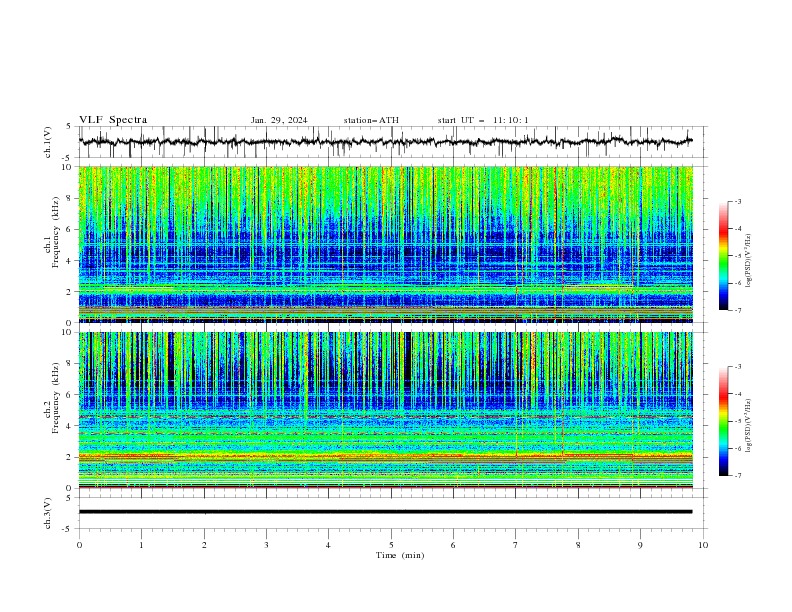Screen dimensions: 792x612
Task: Click the "-5" tick on ch.3(V) voltage axis
Action: point(67,529)
